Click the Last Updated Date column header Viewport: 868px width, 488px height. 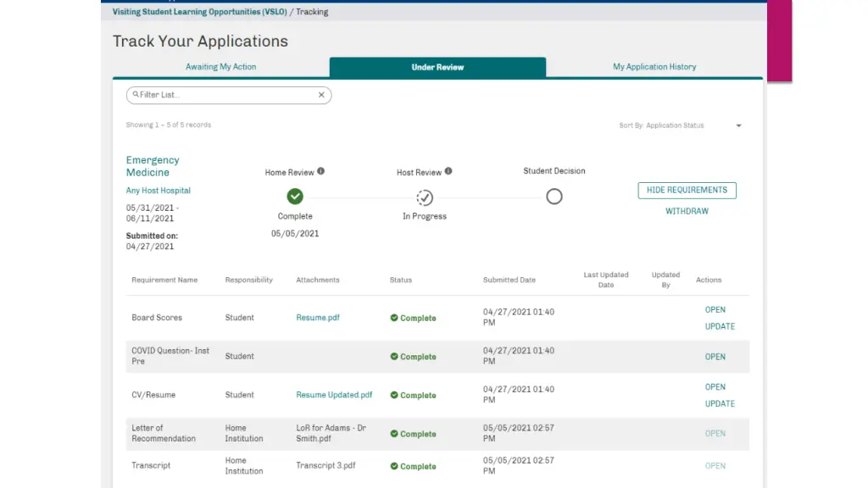[x=606, y=280]
